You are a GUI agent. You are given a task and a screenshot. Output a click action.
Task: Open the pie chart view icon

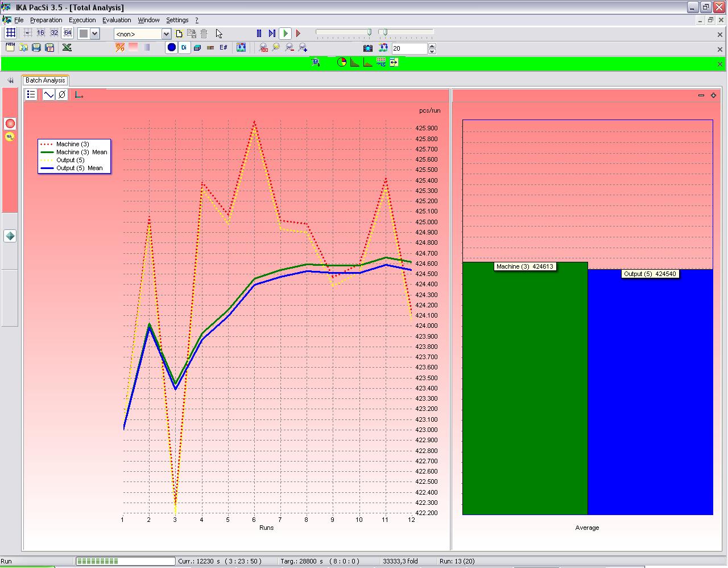pos(342,63)
